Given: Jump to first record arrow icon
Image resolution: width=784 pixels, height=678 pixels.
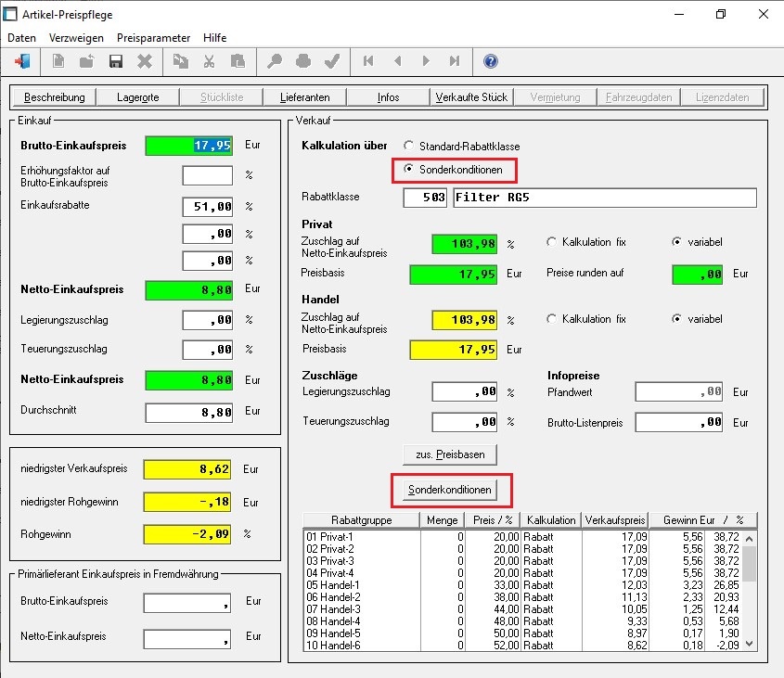Looking at the screenshot, I should (368, 61).
